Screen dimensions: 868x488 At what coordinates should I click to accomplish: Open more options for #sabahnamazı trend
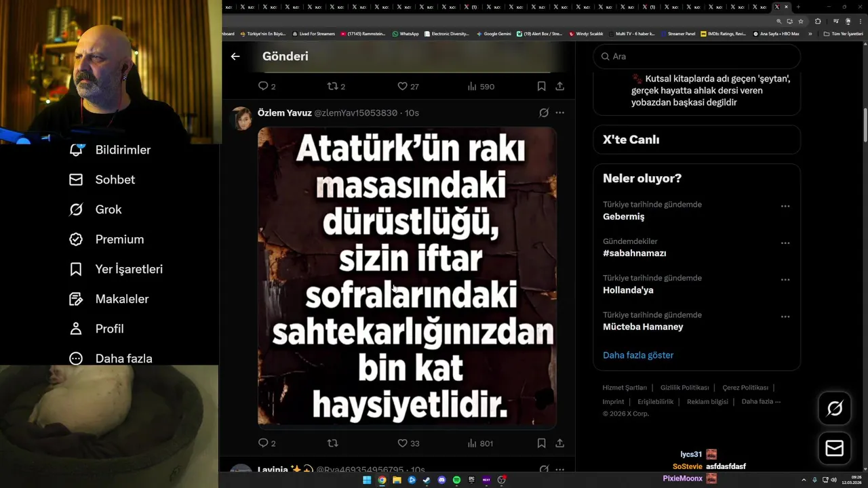[x=785, y=243]
